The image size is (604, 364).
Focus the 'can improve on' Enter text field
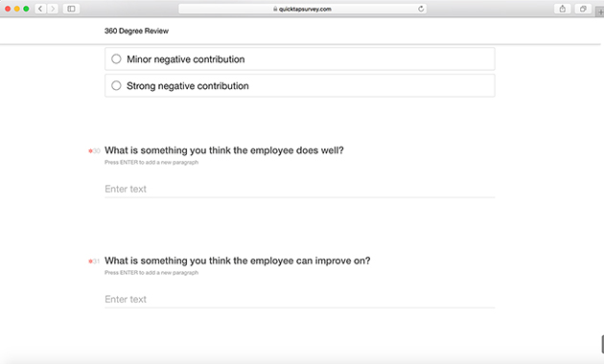[300, 300]
